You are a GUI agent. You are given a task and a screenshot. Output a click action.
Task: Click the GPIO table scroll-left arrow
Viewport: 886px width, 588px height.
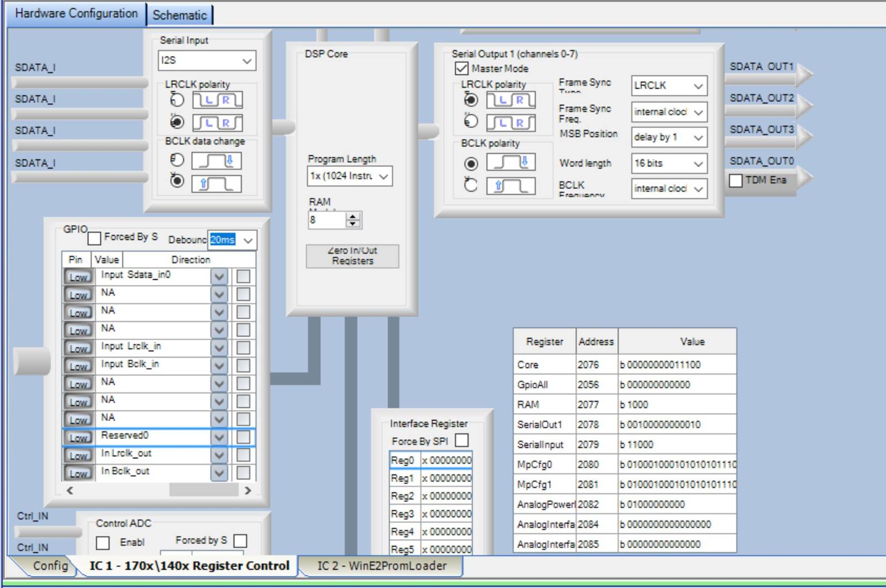click(x=70, y=490)
